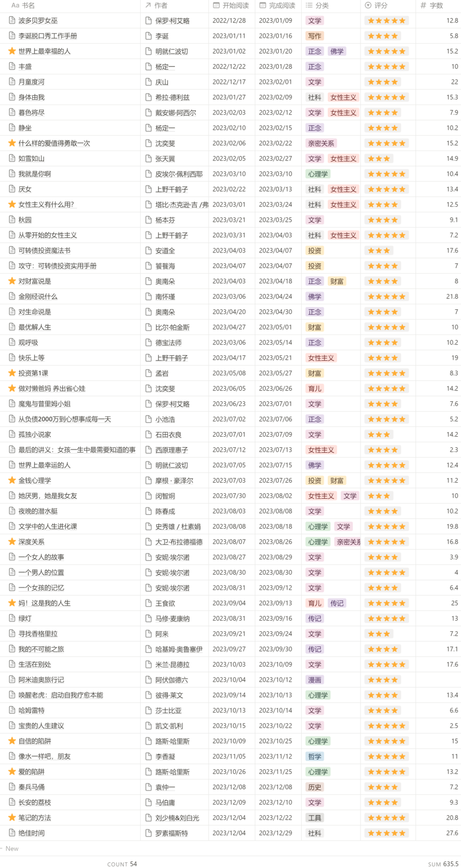Click the page icon beside 哈姆雷特
Image resolution: width=461 pixels, height=868 pixels.
[12, 710]
